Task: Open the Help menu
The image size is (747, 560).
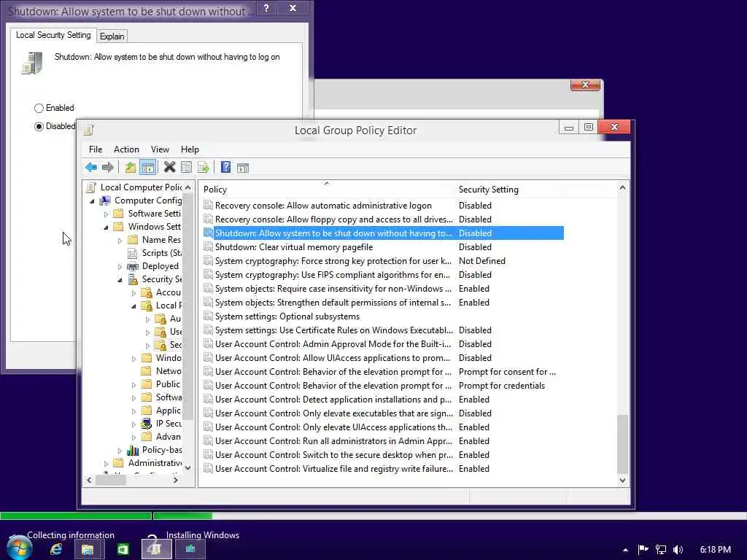Action: (190, 149)
